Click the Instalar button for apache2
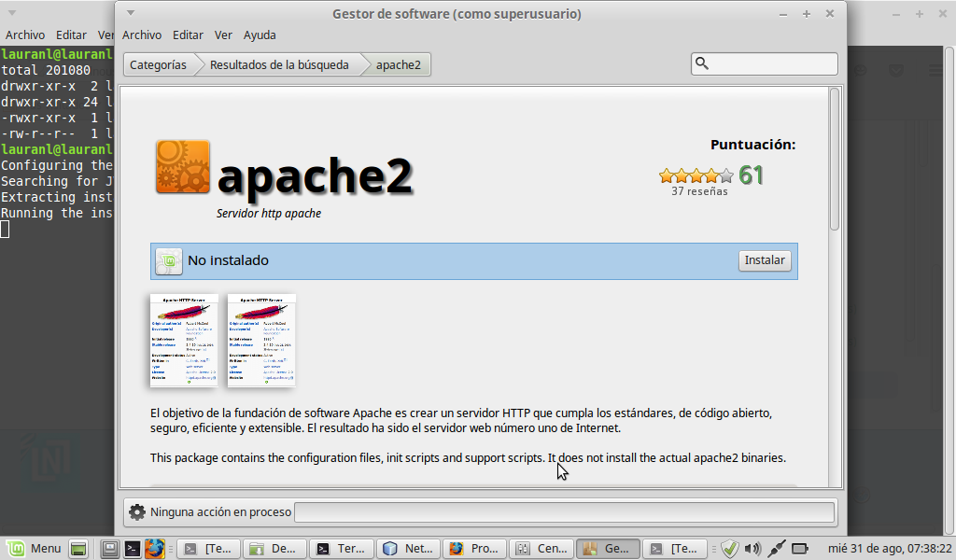This screenshot has width=956, height=560. pos(765,260)
